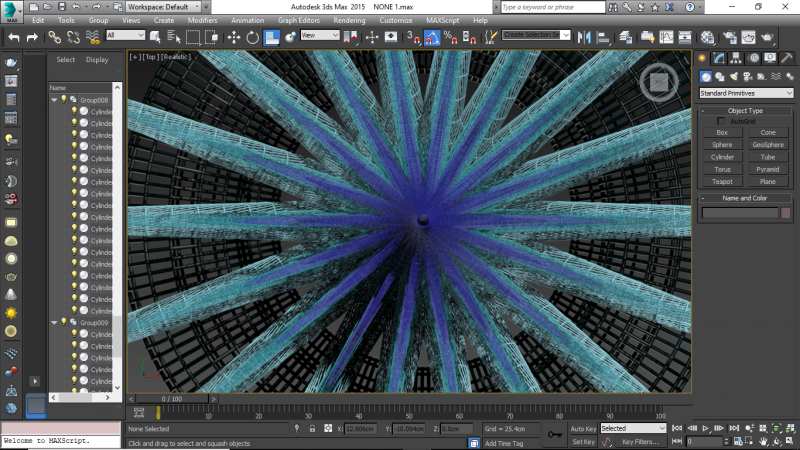
Task: Click the Teapot primitive button
Action: 722,182
